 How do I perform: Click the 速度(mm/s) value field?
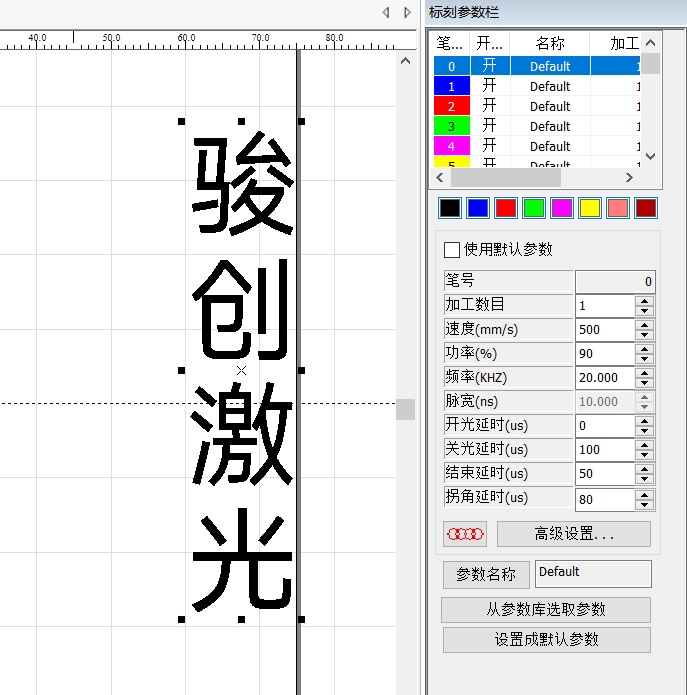pyautogui.click(x=605, y=330)
